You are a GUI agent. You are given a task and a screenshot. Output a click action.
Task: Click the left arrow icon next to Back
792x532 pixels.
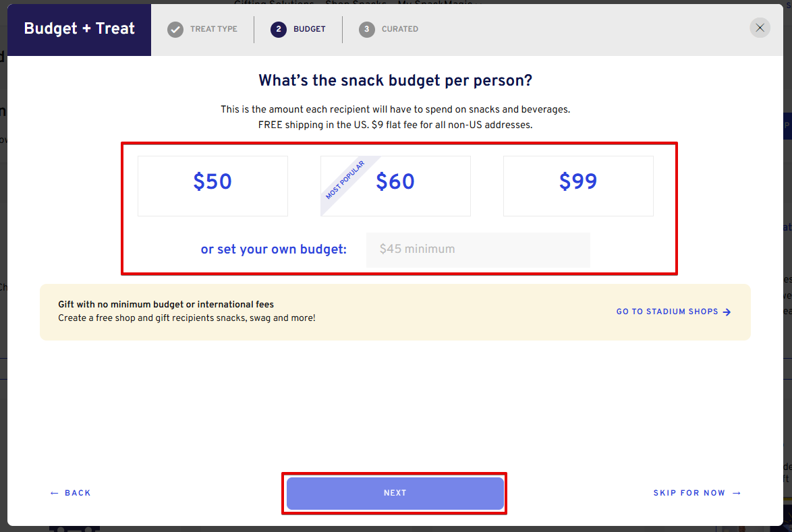click(55, 493)
